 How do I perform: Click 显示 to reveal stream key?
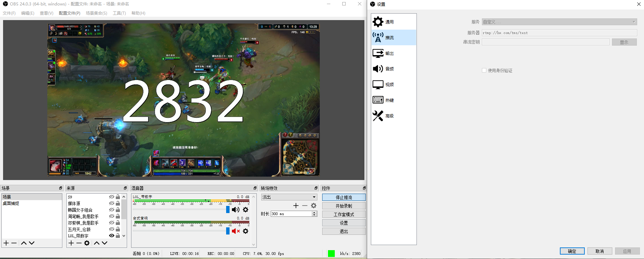pos(624,42)
